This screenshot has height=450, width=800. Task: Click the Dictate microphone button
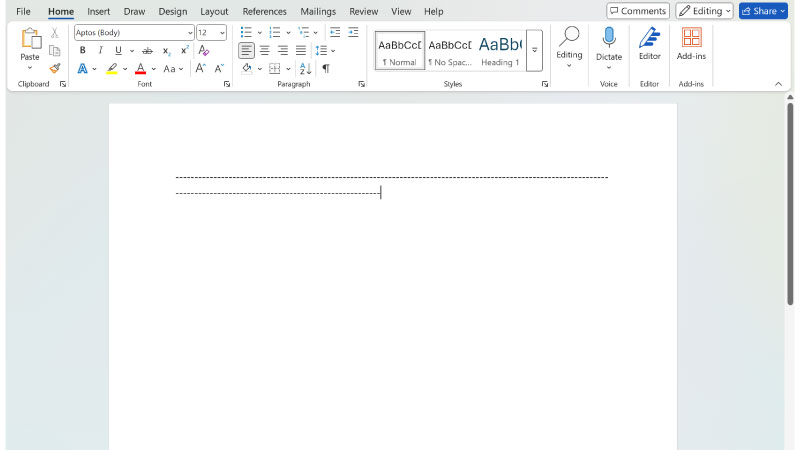[609, 48]
